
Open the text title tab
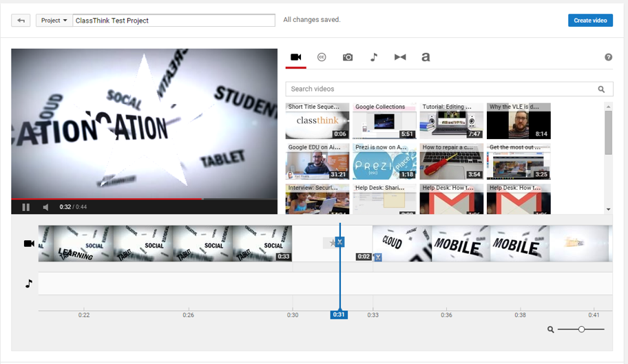(x=426, y=57)
